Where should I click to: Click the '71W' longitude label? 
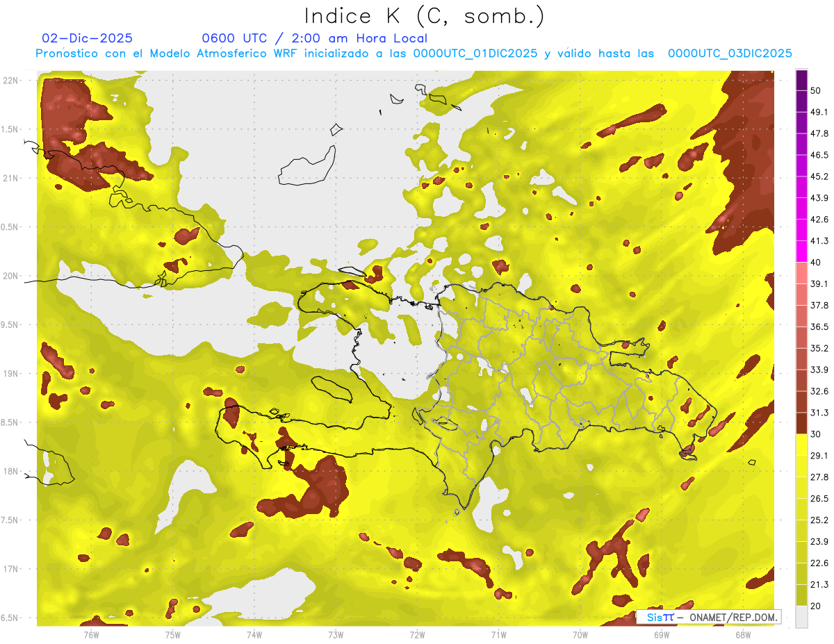(498, 634)
